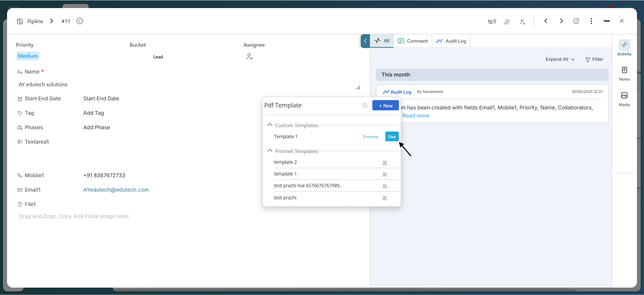Click the users icon beside template 2
The image size is (644, 295).
[x=385, y=163]
